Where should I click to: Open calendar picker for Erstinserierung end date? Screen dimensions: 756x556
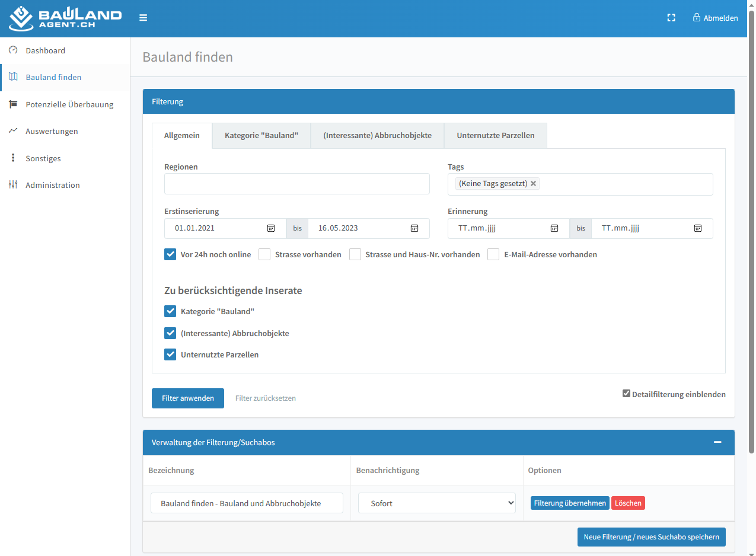pos(414,228)
